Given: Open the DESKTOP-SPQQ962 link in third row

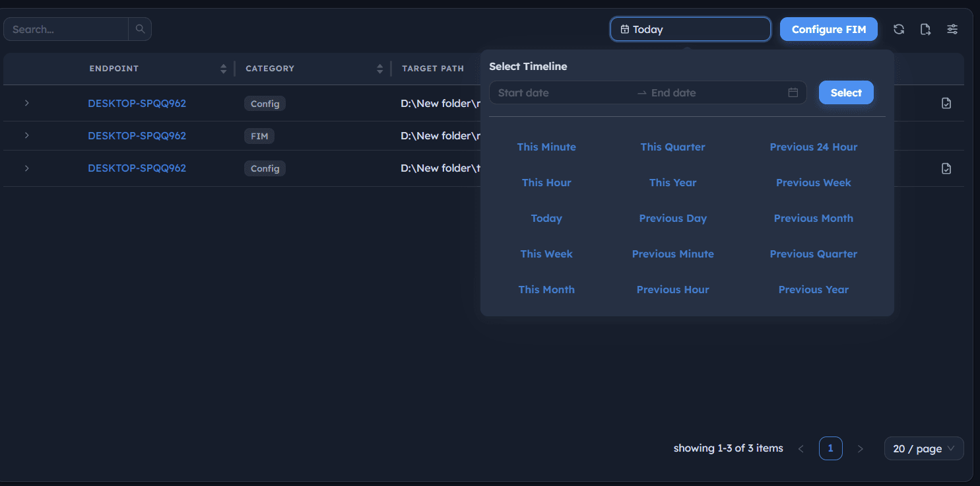Looking at the screenshot, I should coord(137,168).
